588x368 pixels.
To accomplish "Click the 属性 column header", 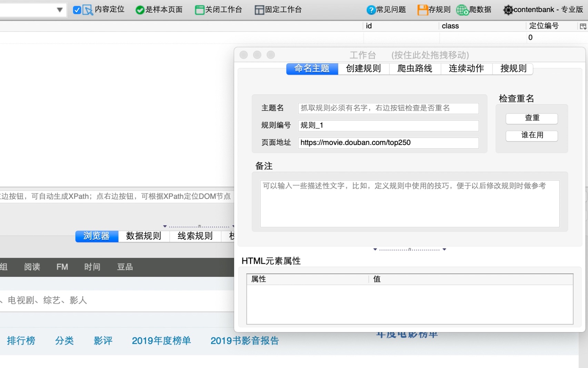I will tap(307, 279).
